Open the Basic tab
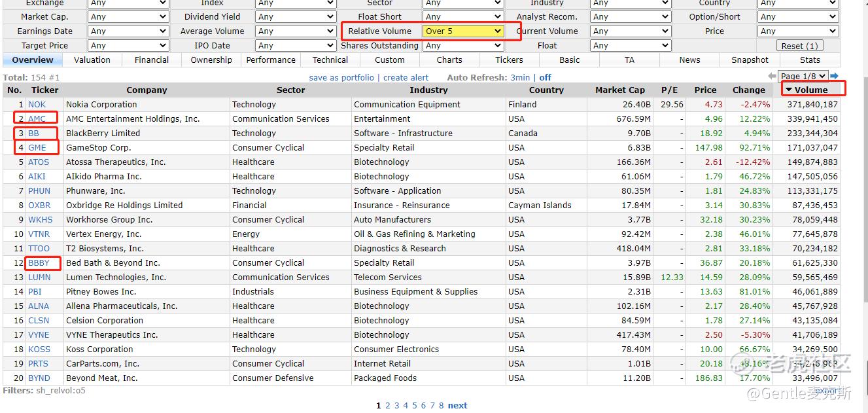The height and width of the screenshot is (413, 868). [x=569, y=60]
